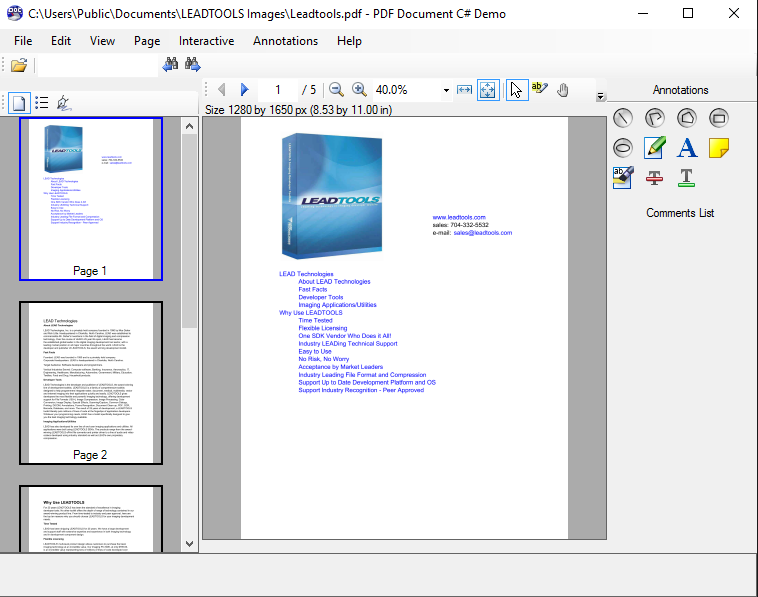Select the Polygon annotation tool

[x=686, y=118]
